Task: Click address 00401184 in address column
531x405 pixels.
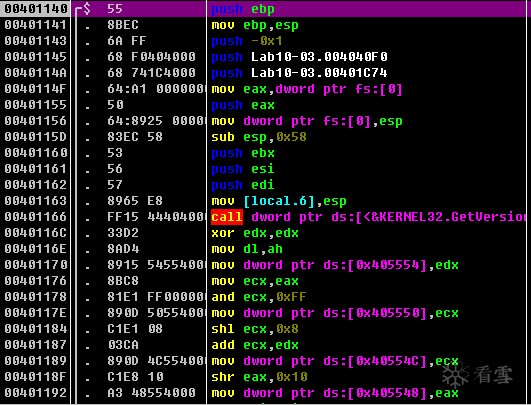Action: [x=36, y=329]
